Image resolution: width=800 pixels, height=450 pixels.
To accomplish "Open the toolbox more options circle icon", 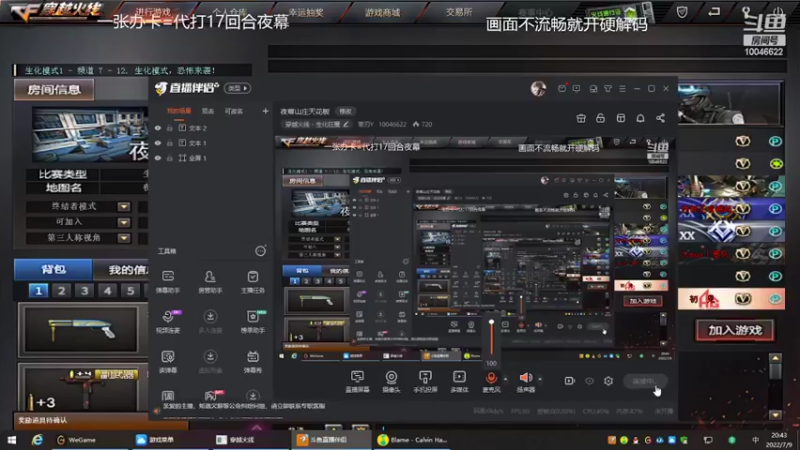I will (x=260, y=251).
